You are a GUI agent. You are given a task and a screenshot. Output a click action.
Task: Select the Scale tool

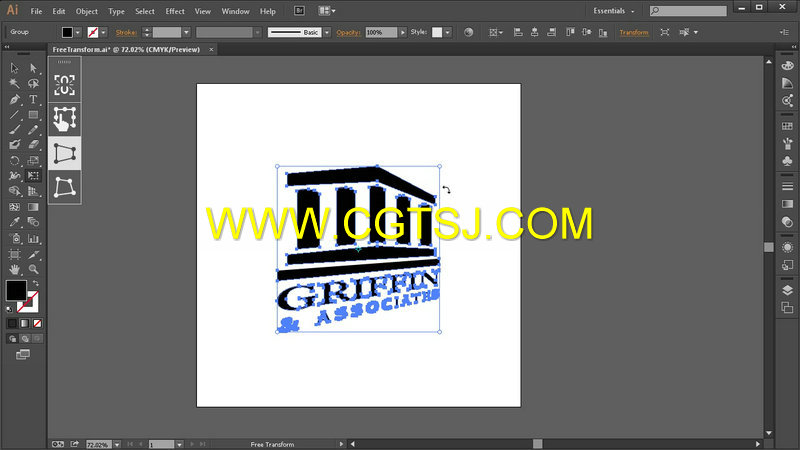[33, 161]
